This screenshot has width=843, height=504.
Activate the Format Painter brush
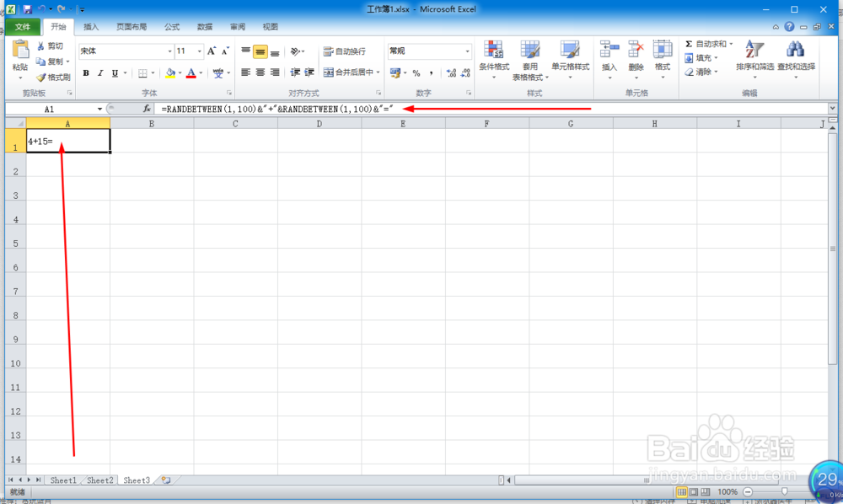(x=52, y=77)
